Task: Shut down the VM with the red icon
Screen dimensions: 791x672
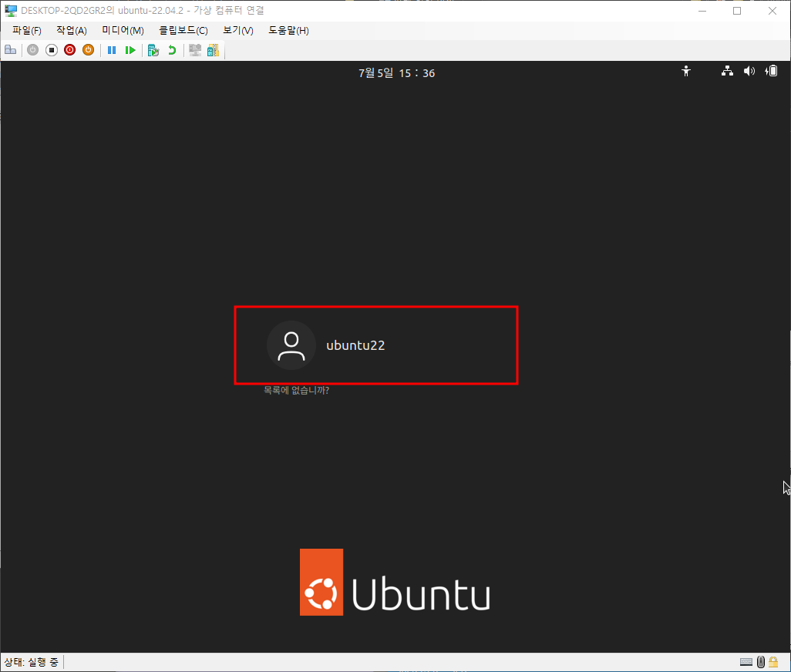Action: point(69,50)
